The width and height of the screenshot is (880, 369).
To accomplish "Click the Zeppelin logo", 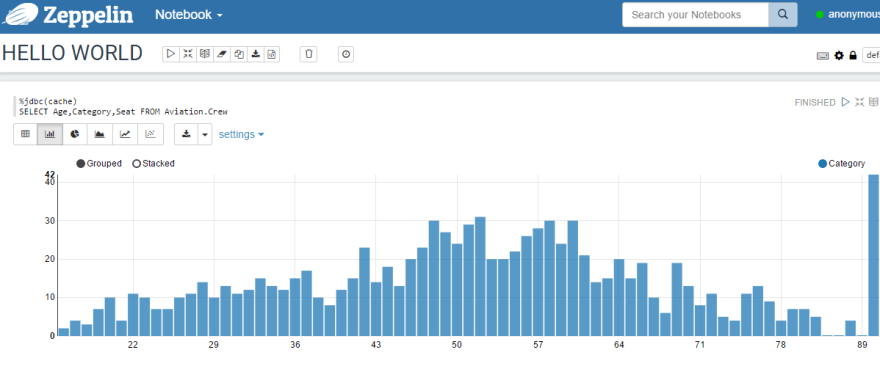I will point(68,15).
